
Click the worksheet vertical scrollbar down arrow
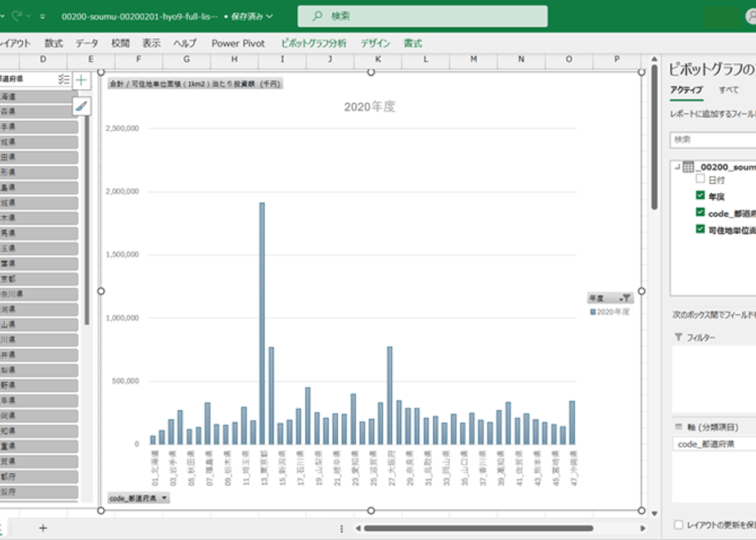pyautogui.click(x=655, y=514)
